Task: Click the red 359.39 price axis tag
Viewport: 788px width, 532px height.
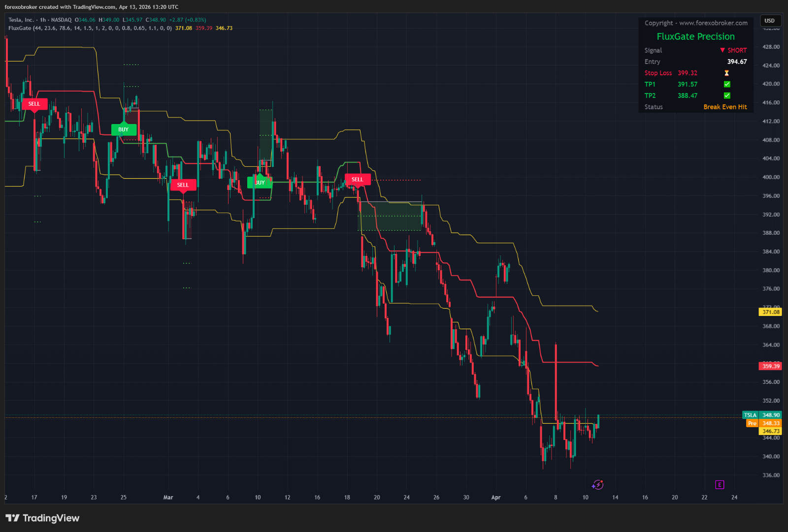Action: tap(771, 366)
